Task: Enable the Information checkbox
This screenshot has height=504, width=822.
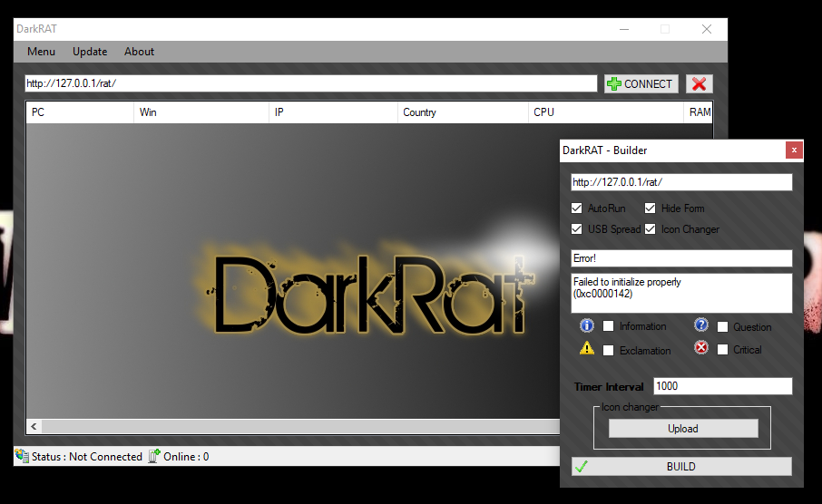Action: pos(608,326)
